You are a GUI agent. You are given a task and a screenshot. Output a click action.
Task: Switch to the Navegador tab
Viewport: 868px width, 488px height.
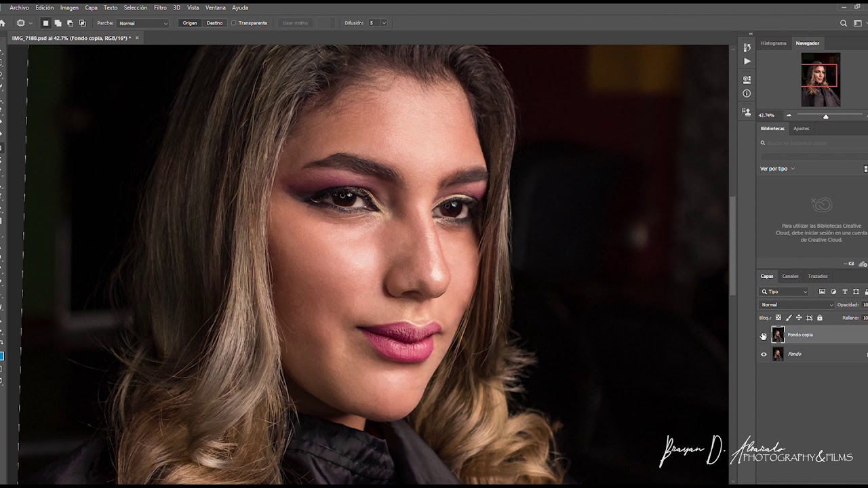(808, 43)
